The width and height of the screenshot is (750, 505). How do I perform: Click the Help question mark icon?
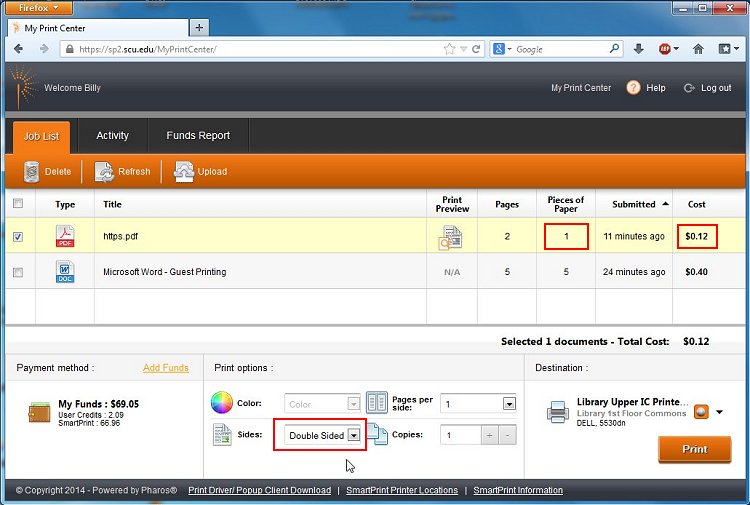pos(633,88)
